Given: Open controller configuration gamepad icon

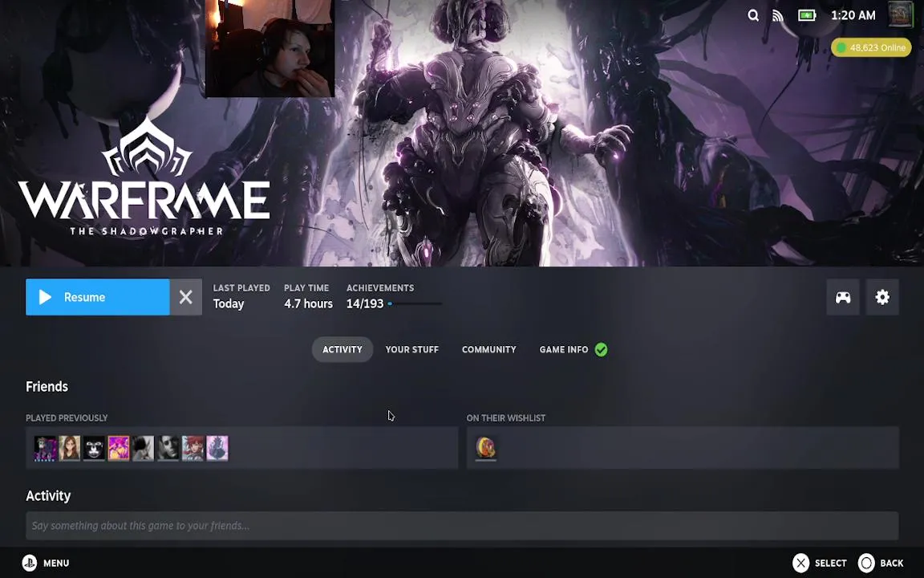Looking at the screenshot, I should click(843, 297).
